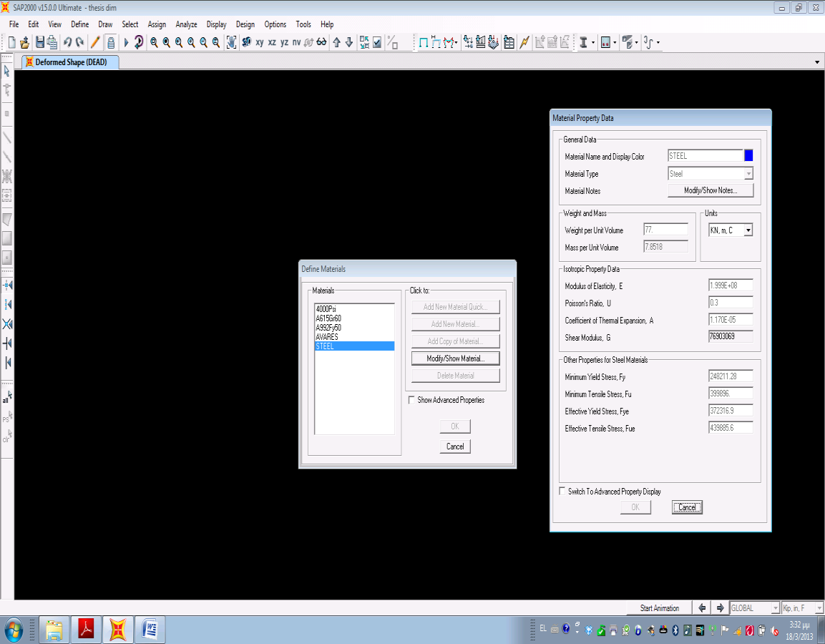Screen dimensions: 825x644
Task: Open the Windows Explorer taskbar folder
Action: [x=54, y=630]
